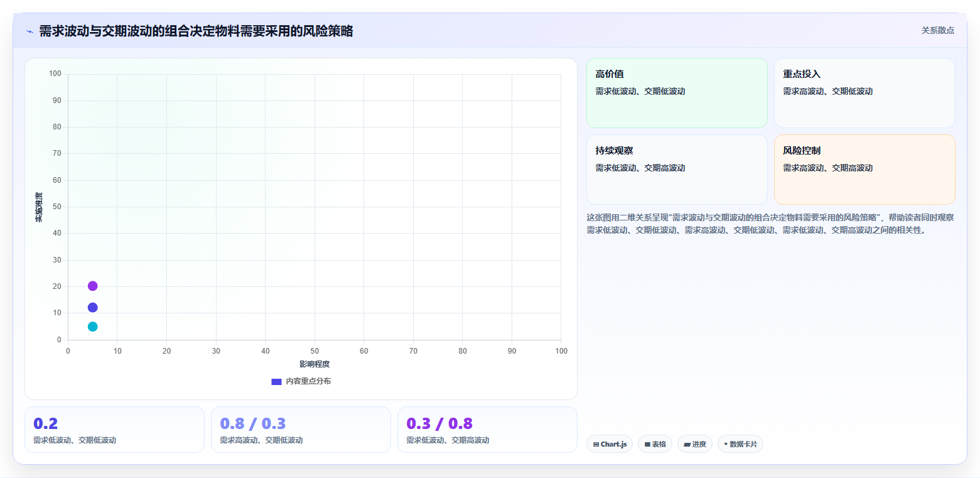Viewport: 980px width, 478px height.
Task: Click the 影响程度 x-axis title
Action: pyautogui.click(x=315, y=364)
